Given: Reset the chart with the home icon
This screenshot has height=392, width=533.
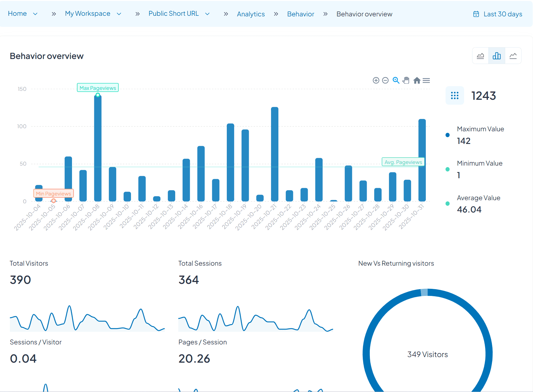Looking at the screenshot, I should pyautogui.click(x=417, y=80).
